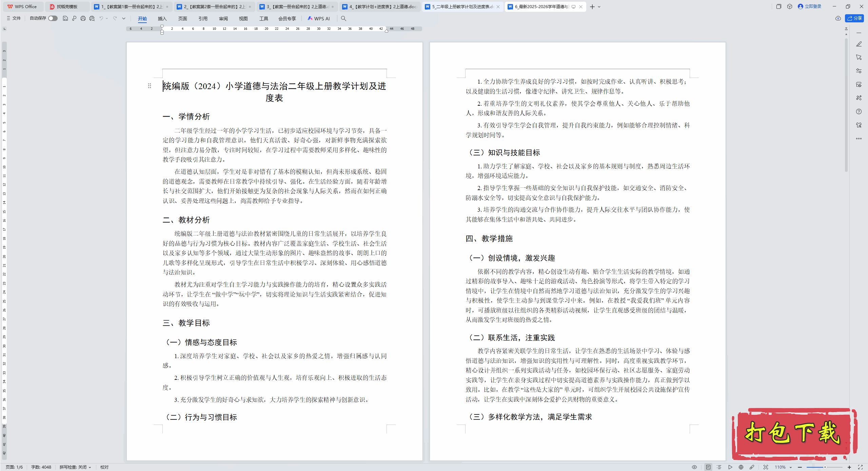Viewport: 868px width, 471px height.
Task: Click the search magnifier icon
Action: coord(343,18)
